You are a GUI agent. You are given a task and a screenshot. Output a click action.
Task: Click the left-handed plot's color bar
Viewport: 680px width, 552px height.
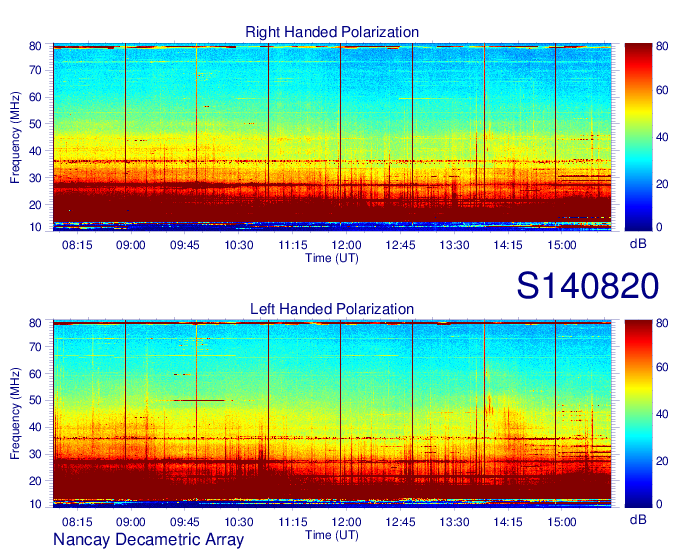638,414
